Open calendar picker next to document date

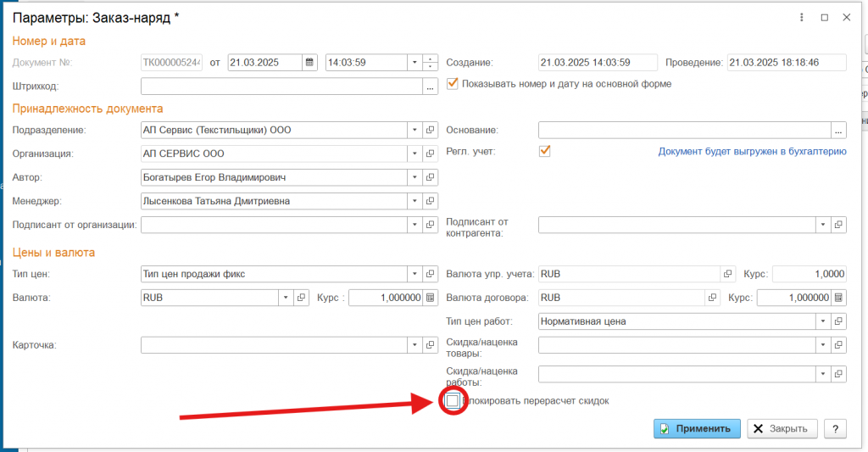pyautogui.click(x=309, y=62)
